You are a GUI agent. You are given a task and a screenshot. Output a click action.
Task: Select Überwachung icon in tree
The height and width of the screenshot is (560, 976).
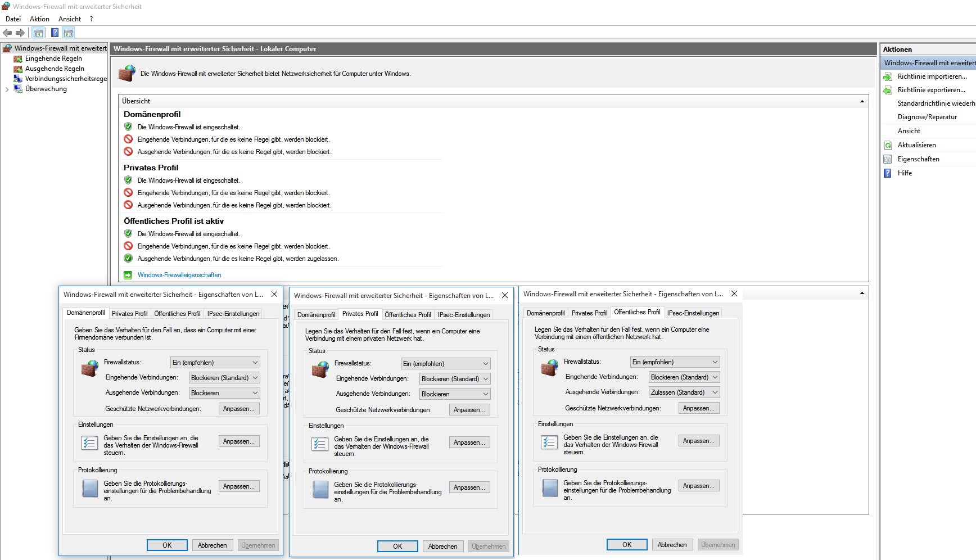pos(18,89)
